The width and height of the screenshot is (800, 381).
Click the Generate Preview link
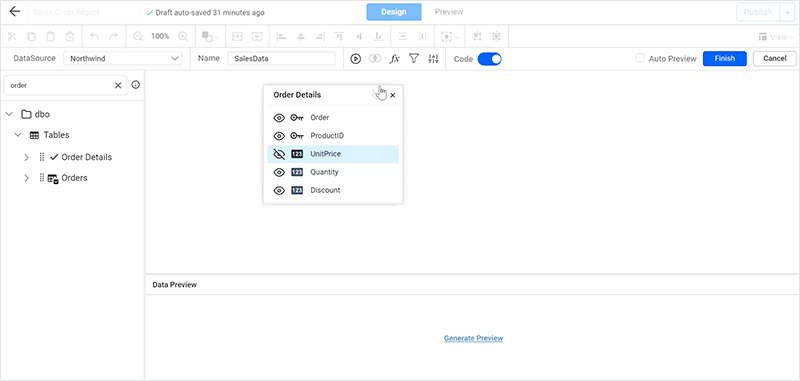(x=473, y=338)
